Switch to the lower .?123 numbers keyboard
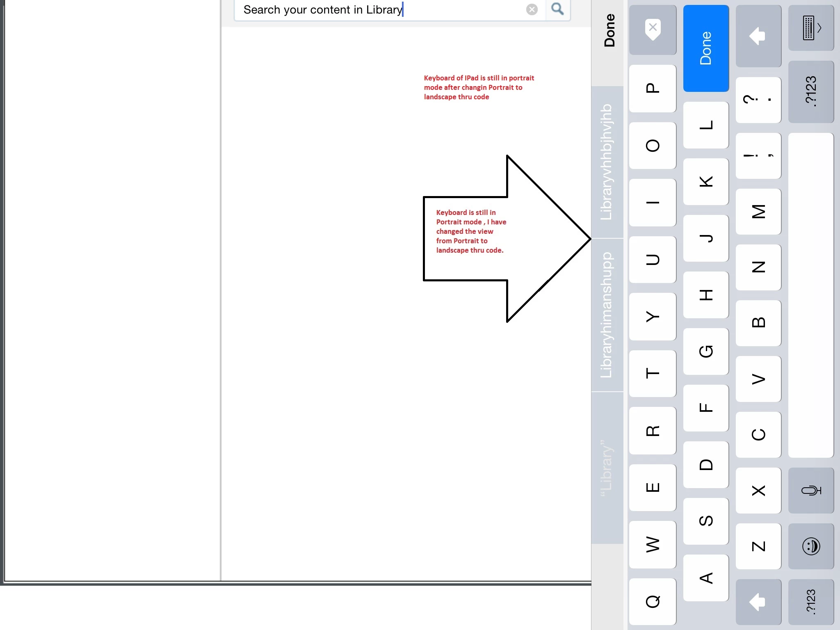Viewport: 840px width, 630px height. [x=811, y=602]
